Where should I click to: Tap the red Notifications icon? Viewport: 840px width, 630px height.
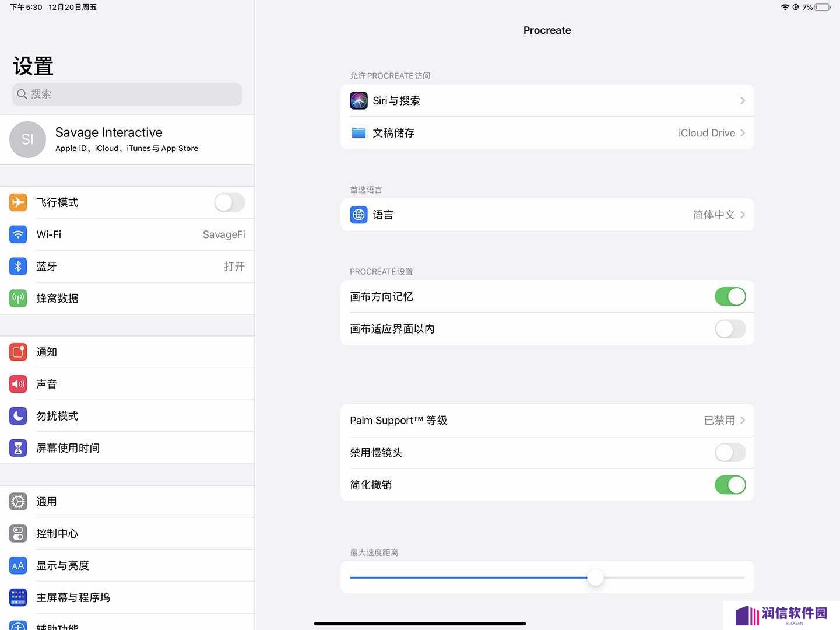(x=18, y=352)
